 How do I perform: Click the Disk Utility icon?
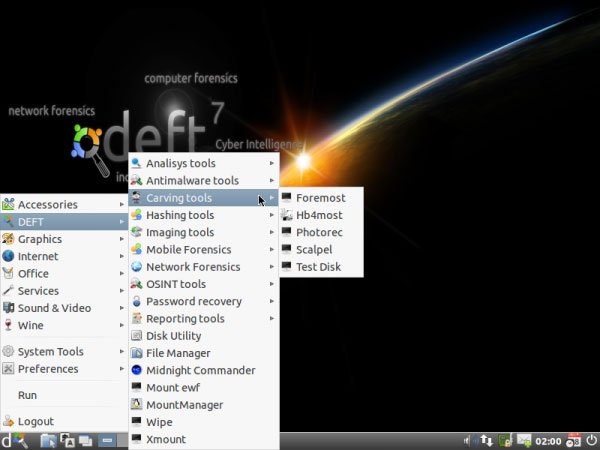tap(136, 336)
